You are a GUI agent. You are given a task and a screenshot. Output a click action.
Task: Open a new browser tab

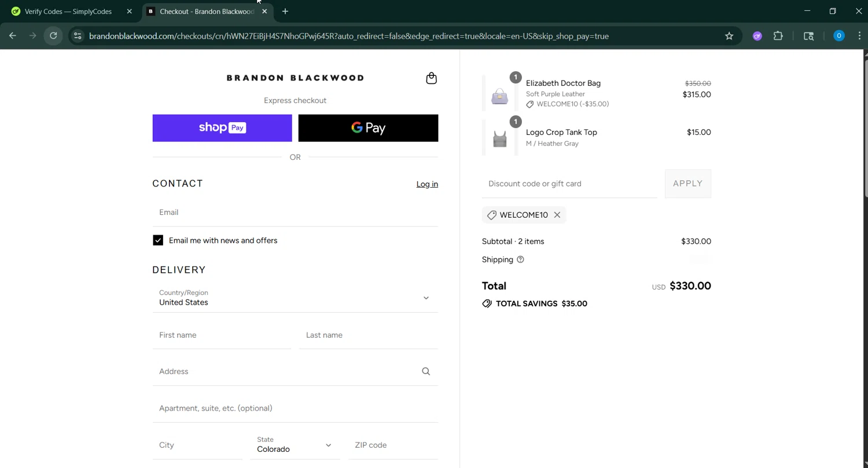pyautogui.click(x=285, y=11)
